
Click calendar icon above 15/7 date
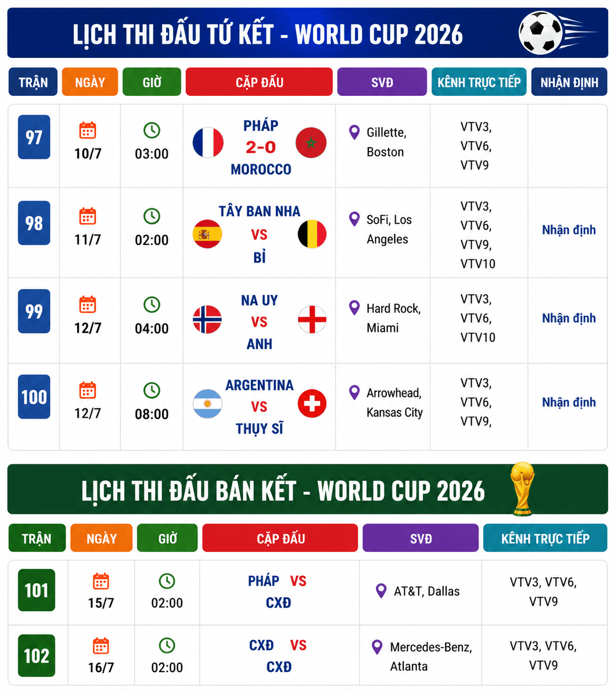(100, 581)
